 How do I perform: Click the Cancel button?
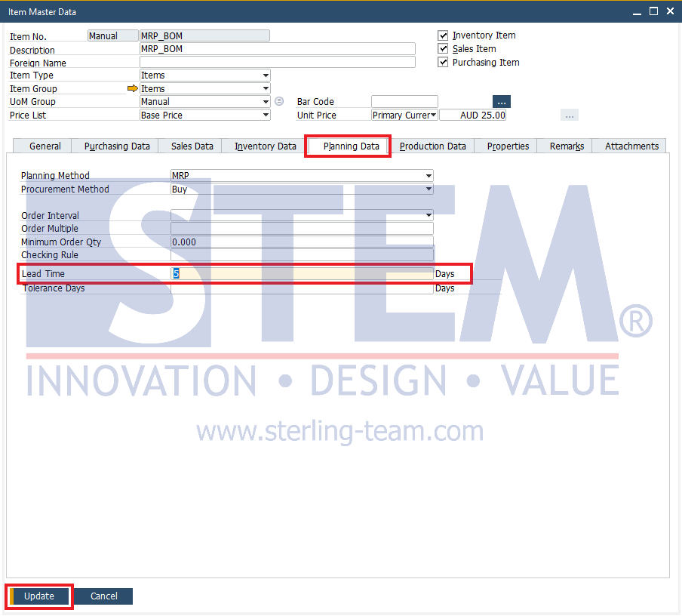coord(104,596)
